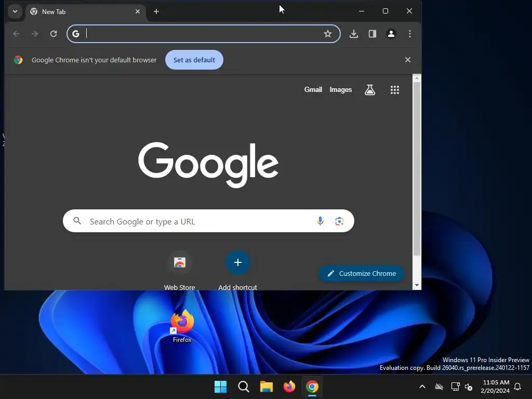The height and width of the screenshot is (399, 532).
Task: Open a new tab with plus button
Action: [156, 11]
